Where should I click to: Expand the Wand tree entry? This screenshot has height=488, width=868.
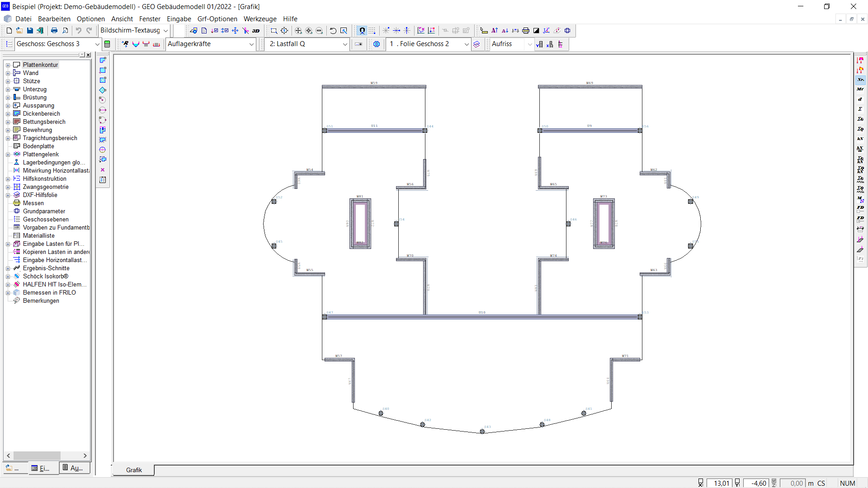pos(9,73)
